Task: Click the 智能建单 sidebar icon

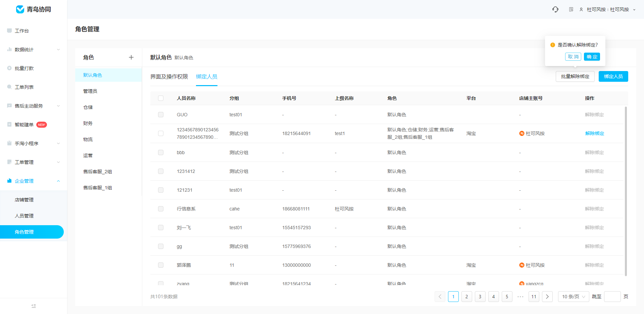Action: point(9,124)
